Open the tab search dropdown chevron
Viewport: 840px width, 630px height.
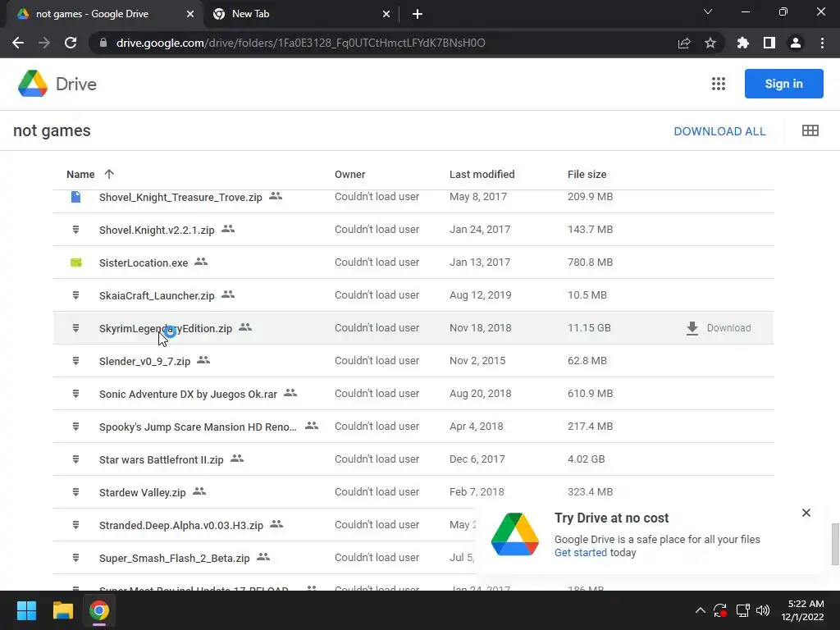click(x=708, y=11)
